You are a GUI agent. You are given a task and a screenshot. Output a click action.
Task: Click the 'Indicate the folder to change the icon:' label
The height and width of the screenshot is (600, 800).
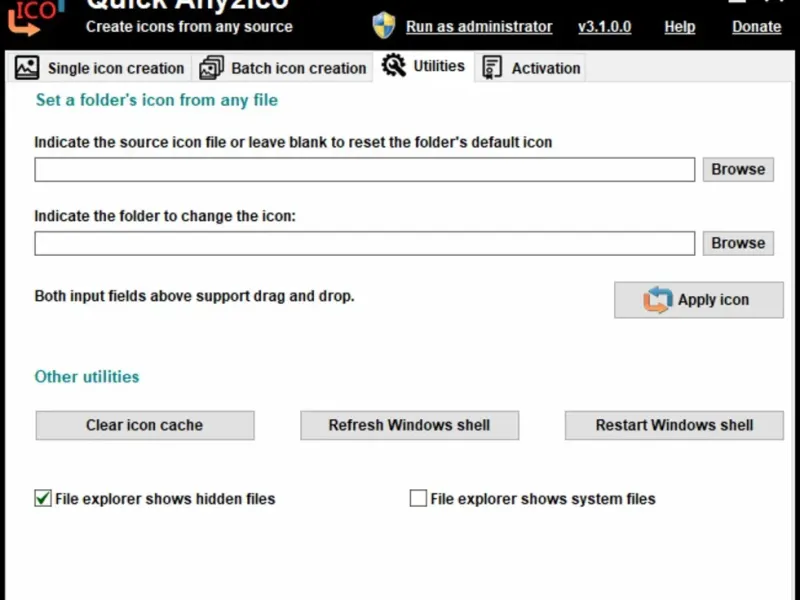(x=165, y=216)
